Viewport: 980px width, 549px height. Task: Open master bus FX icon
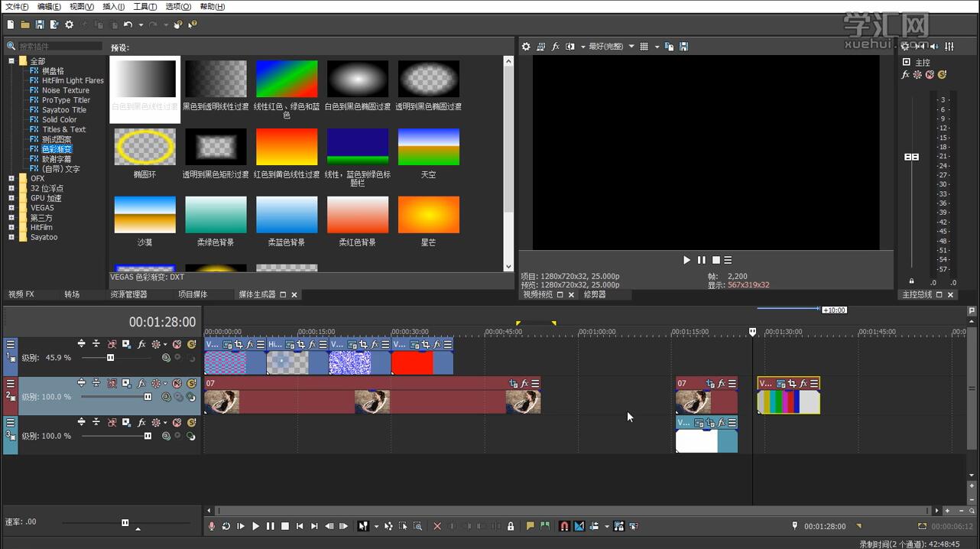pyautogui.click(x=906, y=74)
